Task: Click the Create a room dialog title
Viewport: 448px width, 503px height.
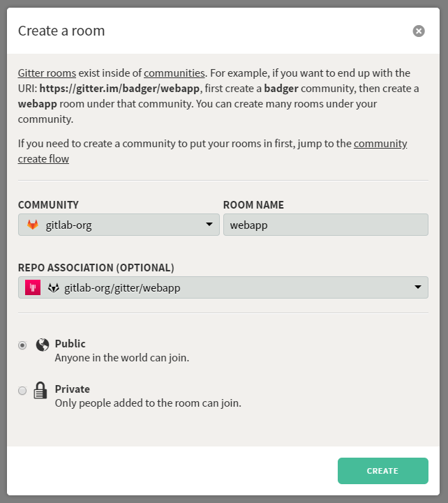Action: [x=61, y=31]
